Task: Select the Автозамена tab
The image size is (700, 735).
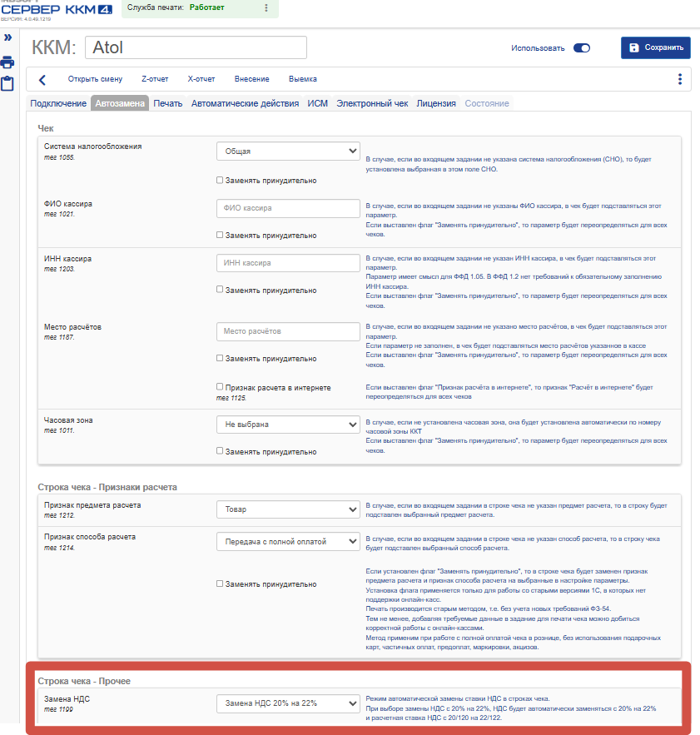Action: click(120, 103)
